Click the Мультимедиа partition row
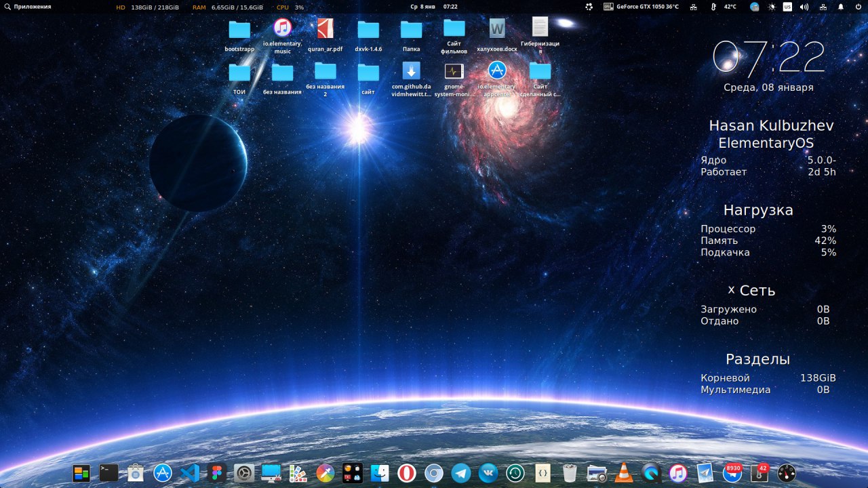This screenshot has height=488, width=868. 765,390
